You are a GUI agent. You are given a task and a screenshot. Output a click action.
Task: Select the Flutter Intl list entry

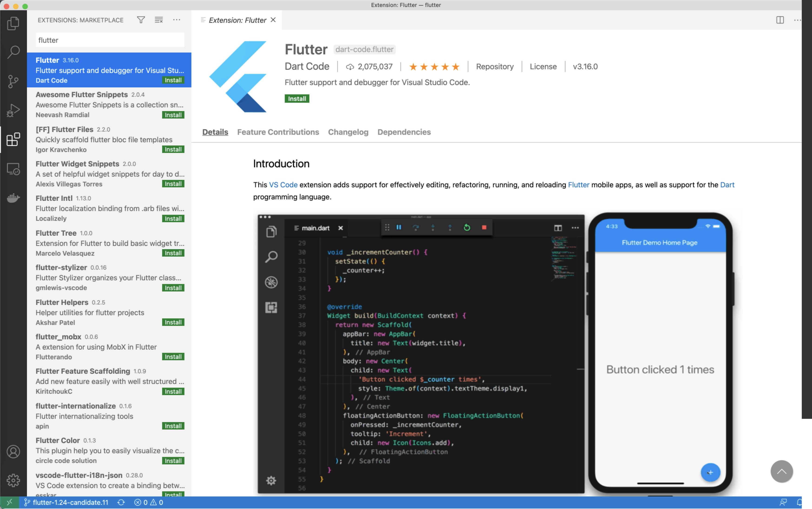109,208
